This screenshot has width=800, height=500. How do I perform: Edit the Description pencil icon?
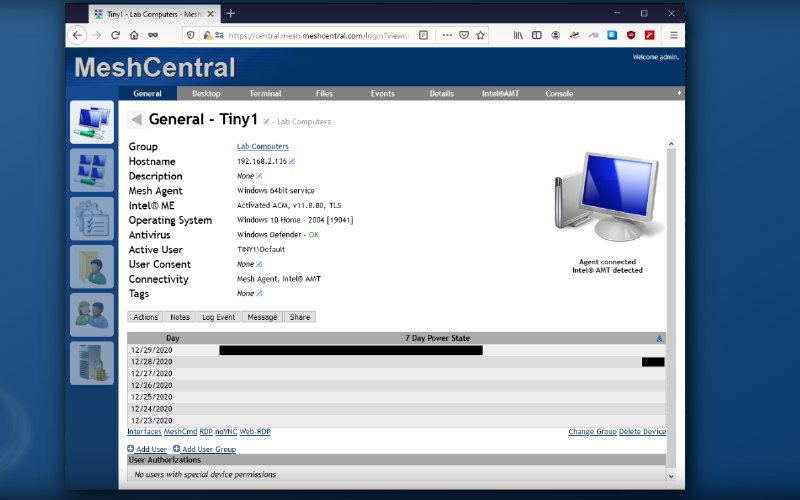point(259,176)
